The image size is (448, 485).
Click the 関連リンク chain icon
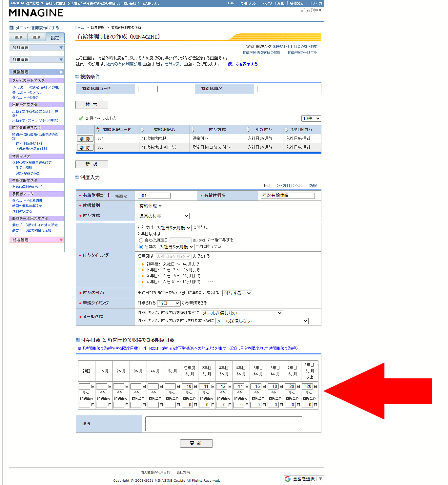click(250, 46)
